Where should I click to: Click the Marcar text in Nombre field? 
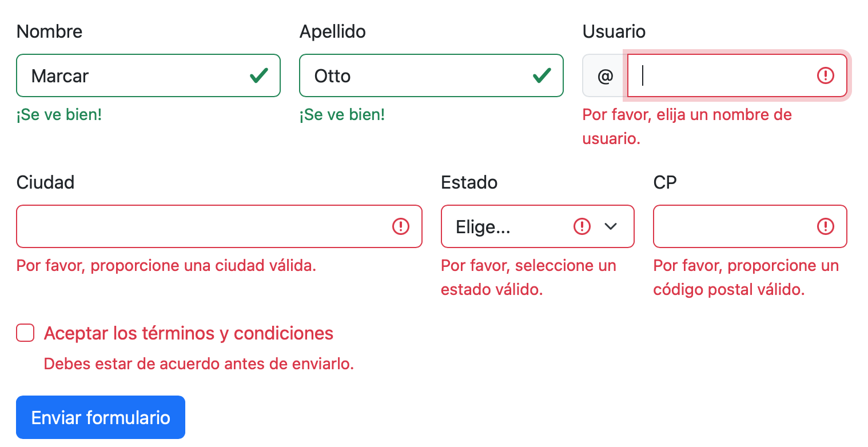(60, 75)
